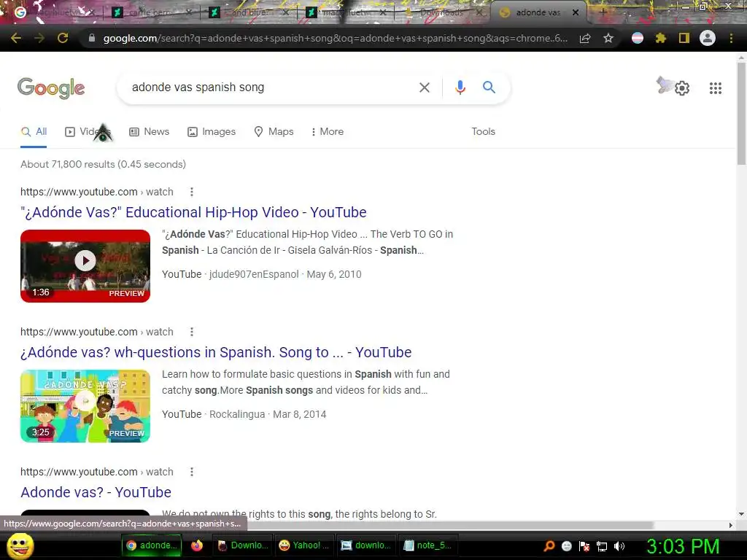Image resolution: width=747 pixels, height=560 pixels.
Task: Switch to the first Google browser tab
Action: [53, 12]
